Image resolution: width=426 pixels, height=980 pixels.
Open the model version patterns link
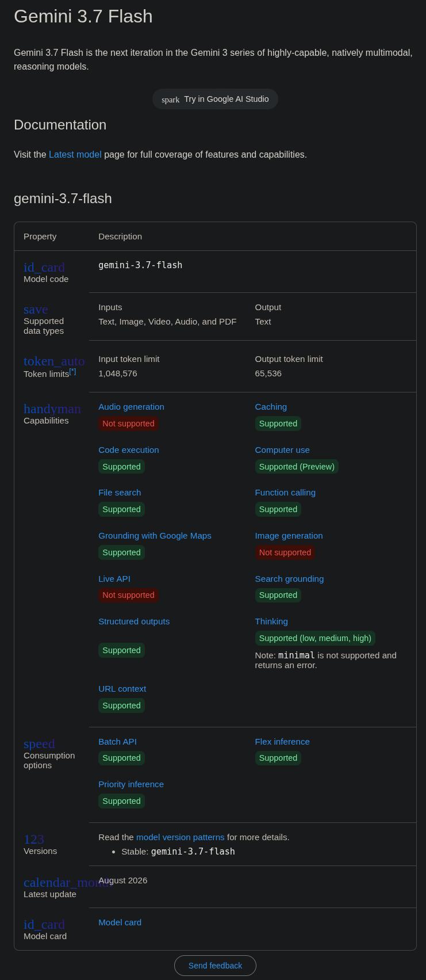tap(180, 837)
